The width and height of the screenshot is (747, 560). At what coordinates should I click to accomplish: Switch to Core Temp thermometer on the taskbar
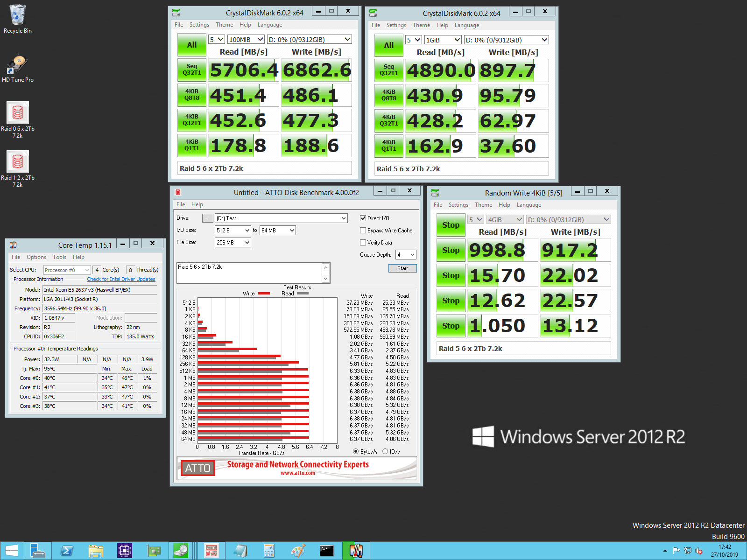click(x=356, y=551)
